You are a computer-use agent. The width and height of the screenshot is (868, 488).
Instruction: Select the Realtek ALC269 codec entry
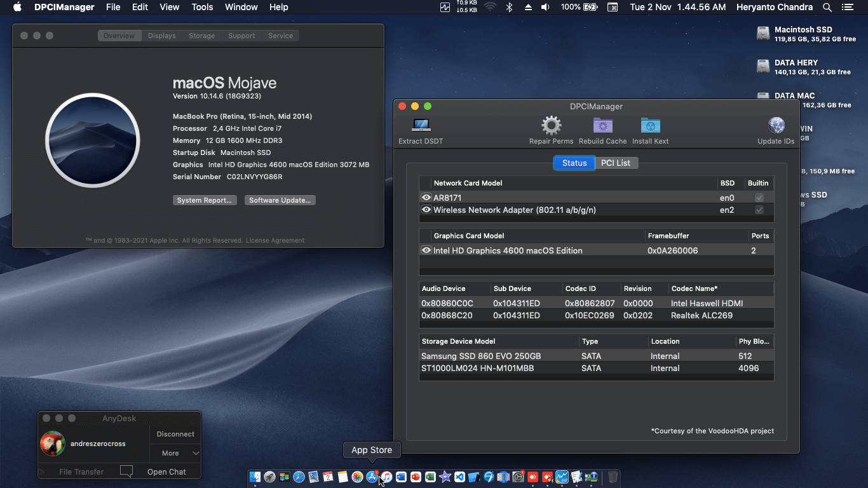click(702, 315)
